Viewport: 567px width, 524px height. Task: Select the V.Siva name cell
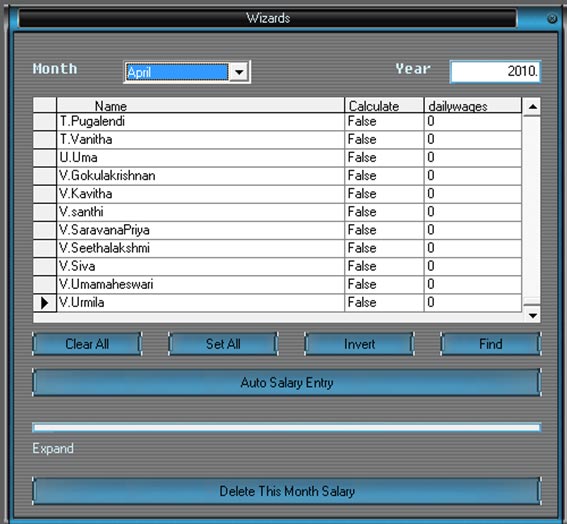201,267
